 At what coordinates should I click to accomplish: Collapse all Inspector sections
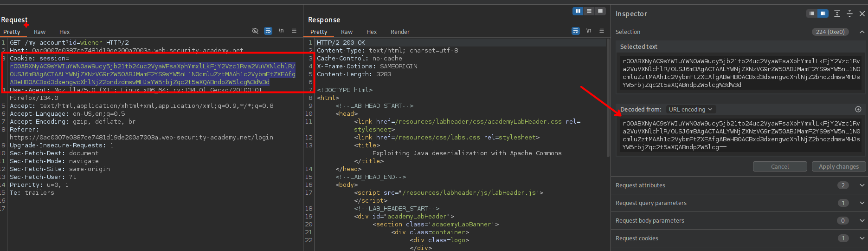(849, 14)
